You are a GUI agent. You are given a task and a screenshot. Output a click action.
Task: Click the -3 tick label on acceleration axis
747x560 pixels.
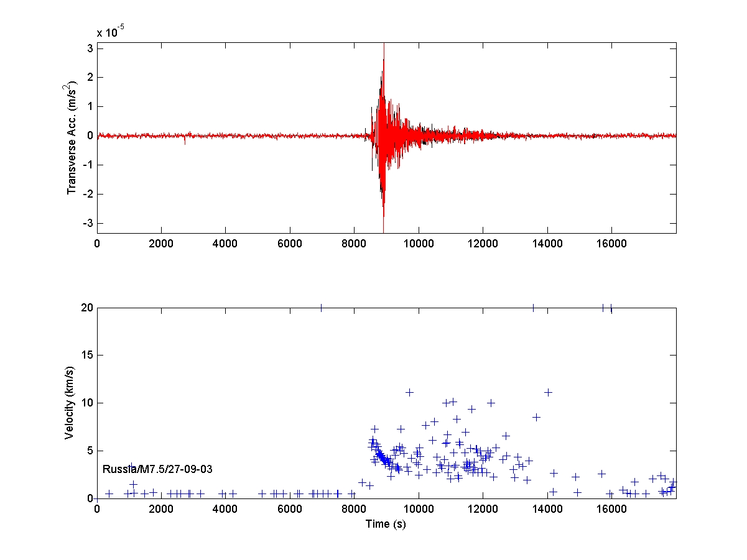coord(87,223)
